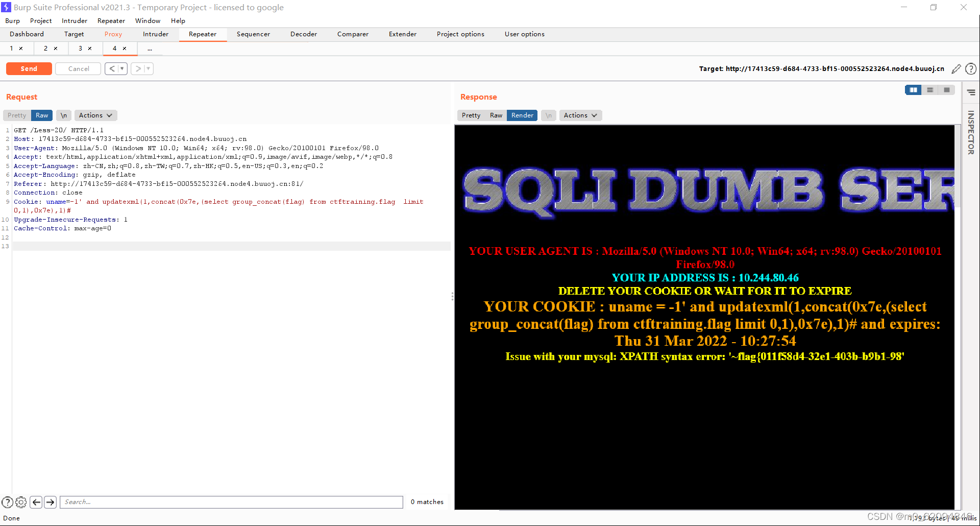Switch to the Comparer tab
This screenshot has height=526, width=980.
pyautogui.click(x=353, y=34)
